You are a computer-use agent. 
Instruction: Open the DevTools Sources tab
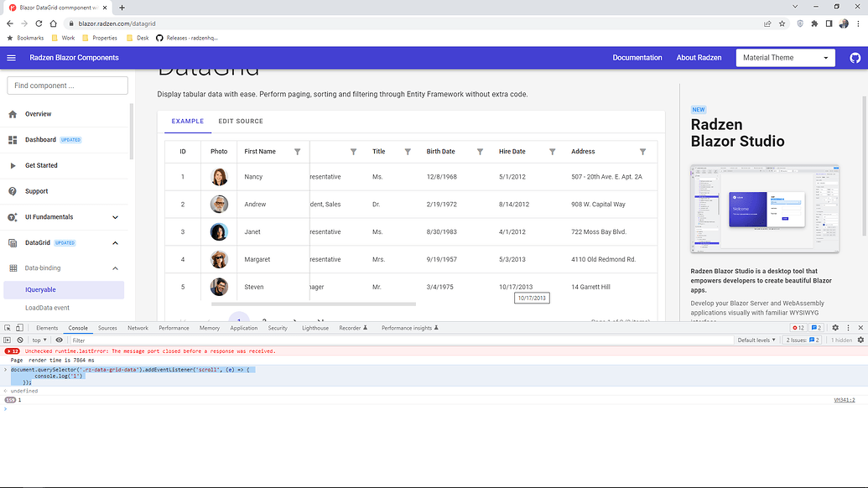pyautogui.click(x=107, y=328)
